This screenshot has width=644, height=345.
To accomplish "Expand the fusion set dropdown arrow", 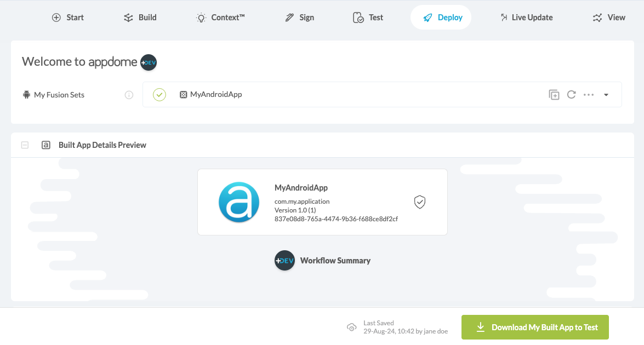I will tap(606, 95).
